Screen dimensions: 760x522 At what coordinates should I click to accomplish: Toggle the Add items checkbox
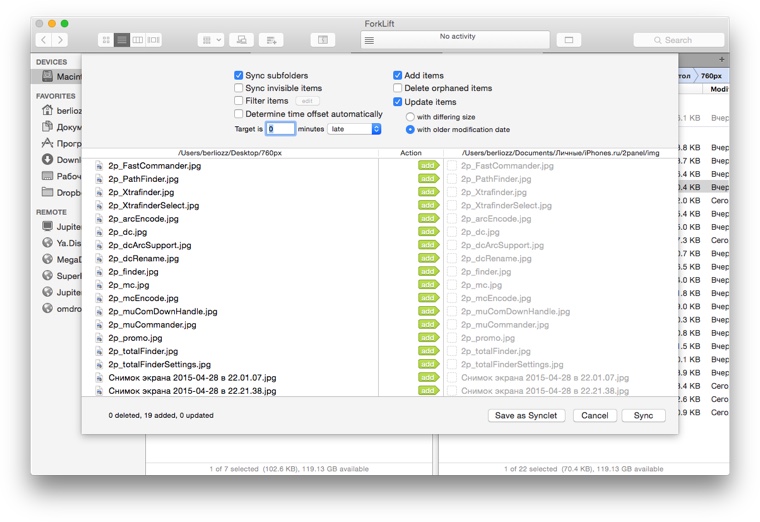click(x=397, y=75)
